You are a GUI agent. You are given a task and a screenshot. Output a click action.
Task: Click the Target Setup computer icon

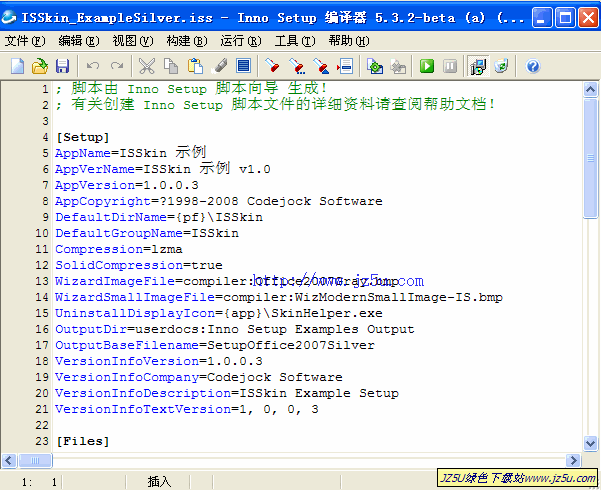coord(478,66)
